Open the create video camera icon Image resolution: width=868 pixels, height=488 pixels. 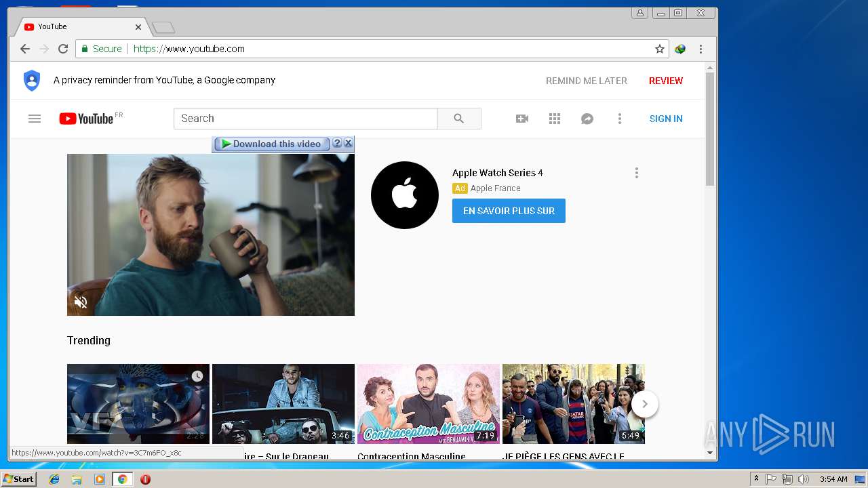pos(522,119)
